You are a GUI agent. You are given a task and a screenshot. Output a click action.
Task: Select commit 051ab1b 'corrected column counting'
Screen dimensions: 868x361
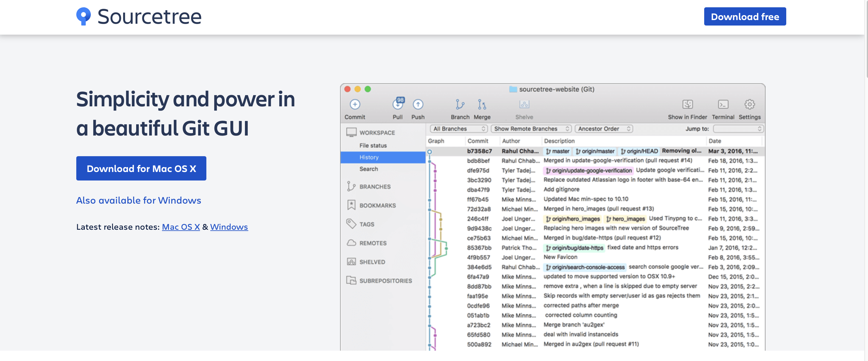(595, 315)
